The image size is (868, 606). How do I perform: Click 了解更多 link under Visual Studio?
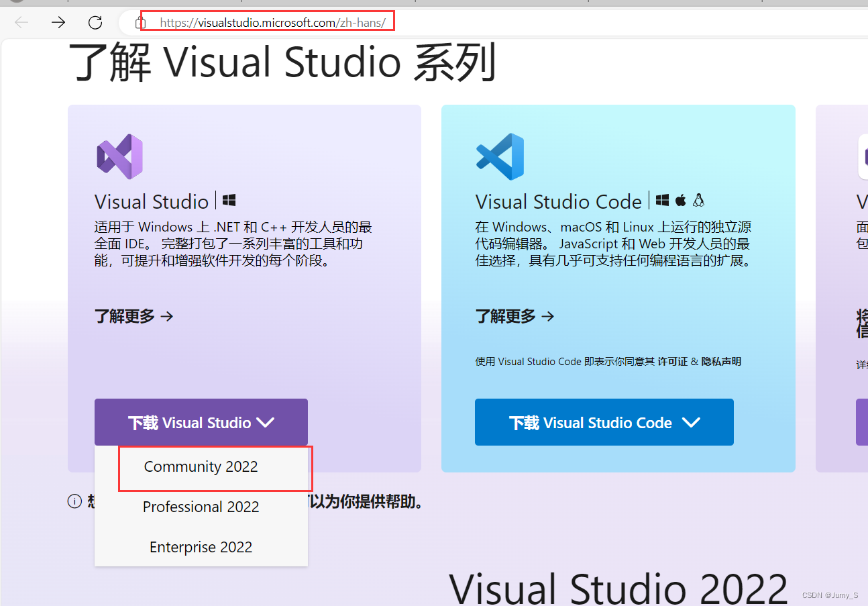pyautogui.click(x=134, y=316)
